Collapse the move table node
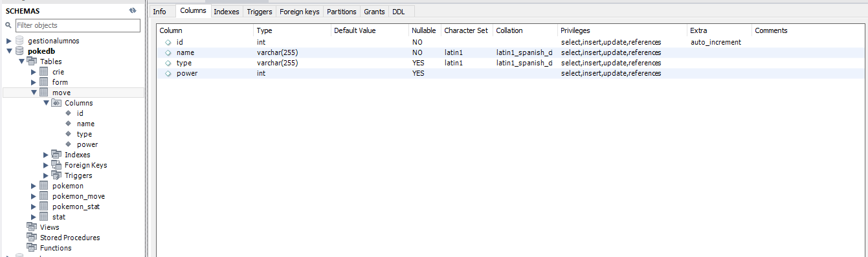 pyautogui.click(x=34, y=93)
